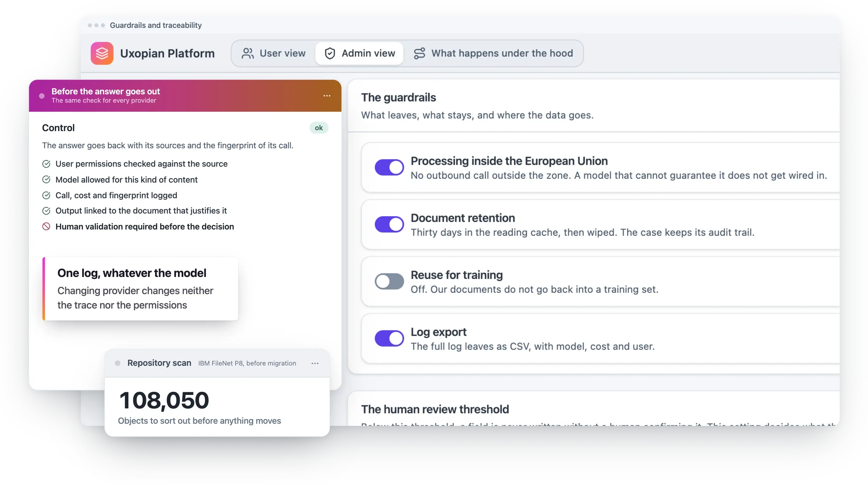Click check icon for Call, cost and fingerprint
This screenshot has height=485, width=868.
point(46,195)
